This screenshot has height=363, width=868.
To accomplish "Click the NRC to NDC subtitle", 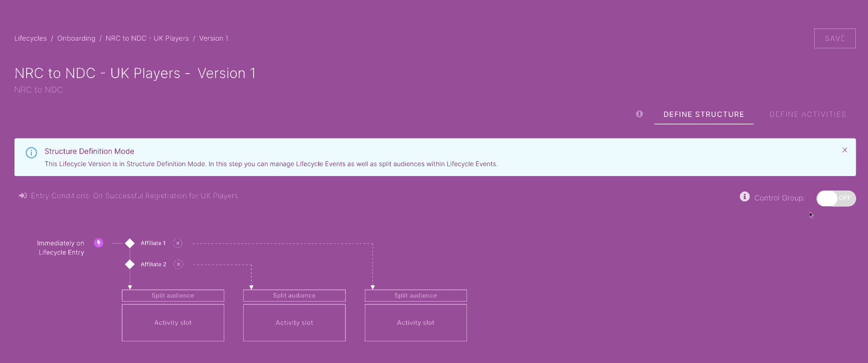I will (x=38, y=90).
